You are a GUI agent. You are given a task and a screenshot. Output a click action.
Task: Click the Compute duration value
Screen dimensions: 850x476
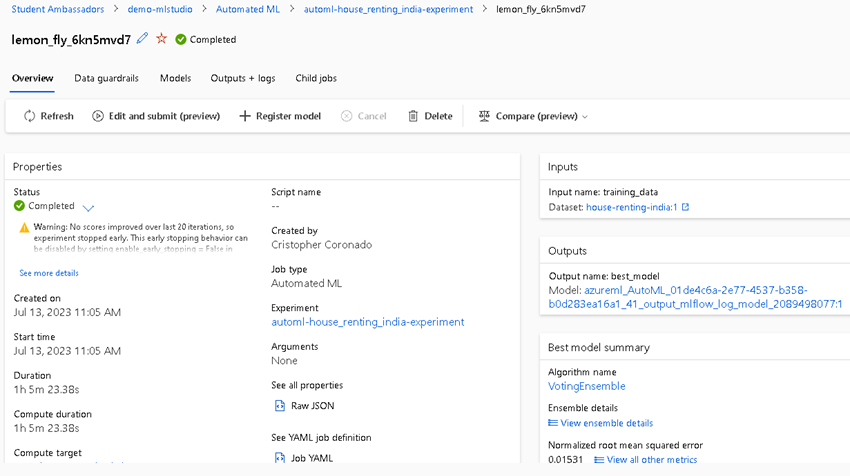click(47, 428)
